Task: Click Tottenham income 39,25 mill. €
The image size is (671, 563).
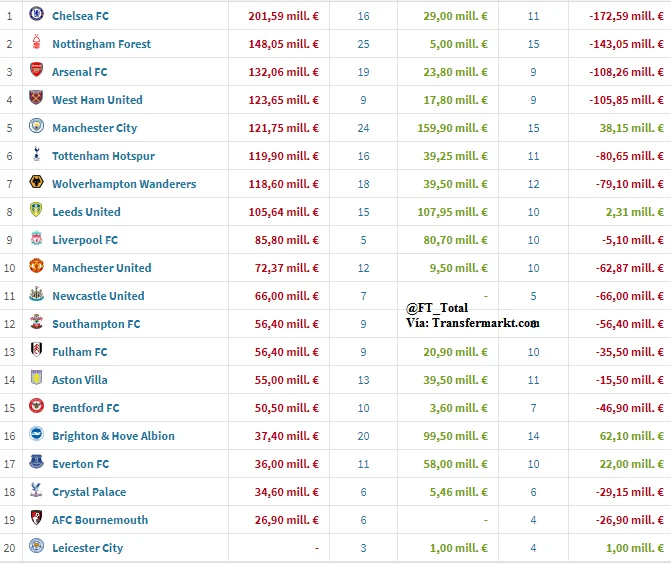Action: pos(455,156)
